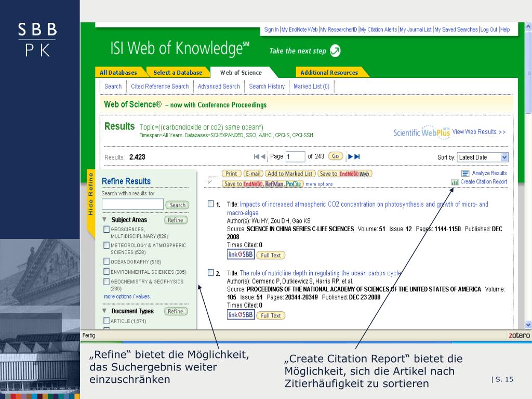The height and width of the screenshot is (399, 532).
Task: Click the vertical scrollbar down arrow
Action: [x=528, y=325]
